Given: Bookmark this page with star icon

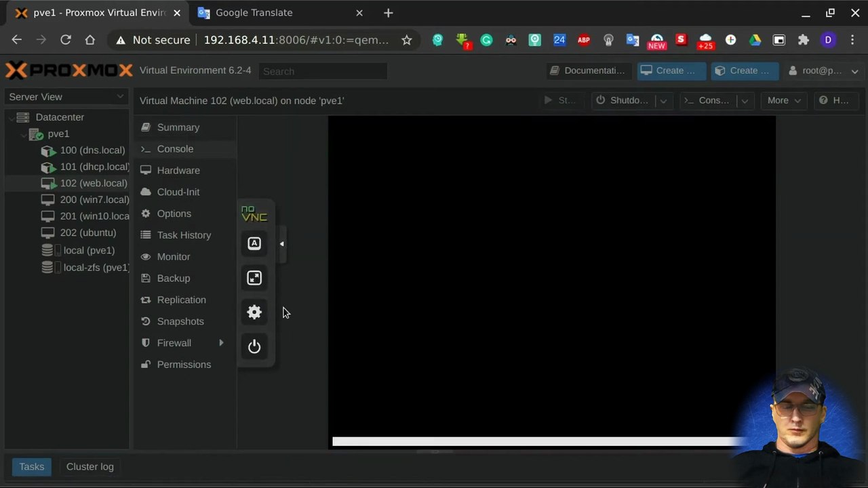Looking at the screenshot, I should tap(406, 40).
